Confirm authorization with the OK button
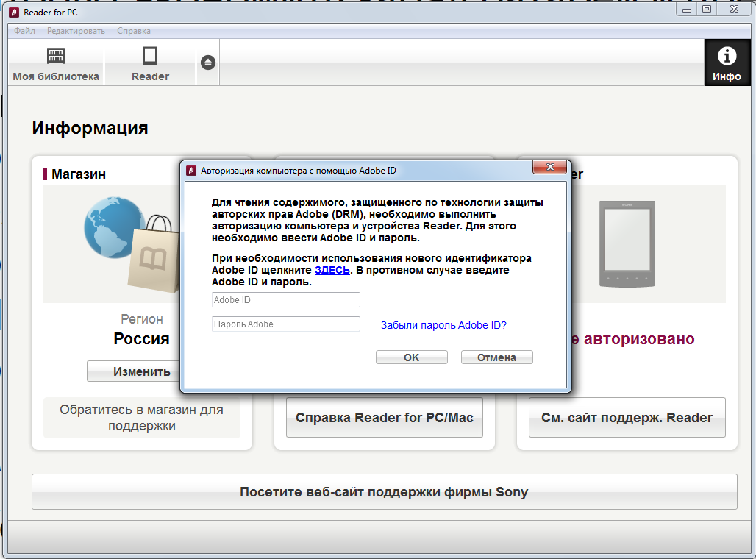Screen dimensions: 756x559 tap(412, 357)
